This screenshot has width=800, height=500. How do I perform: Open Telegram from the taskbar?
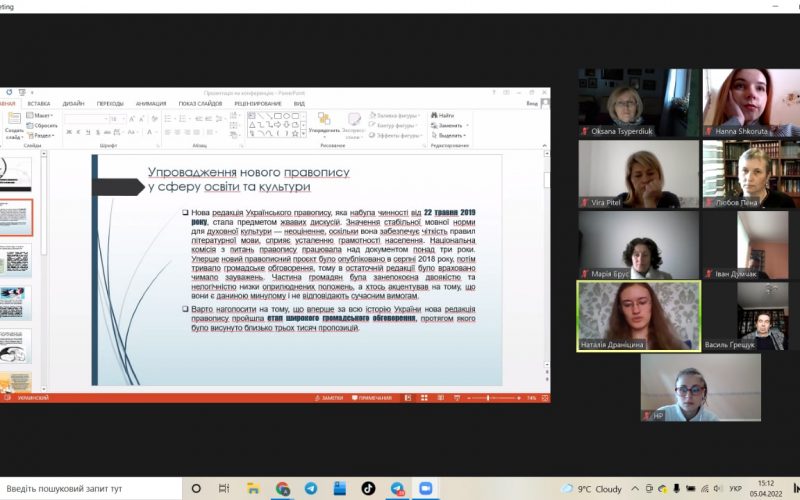[311, 488]
